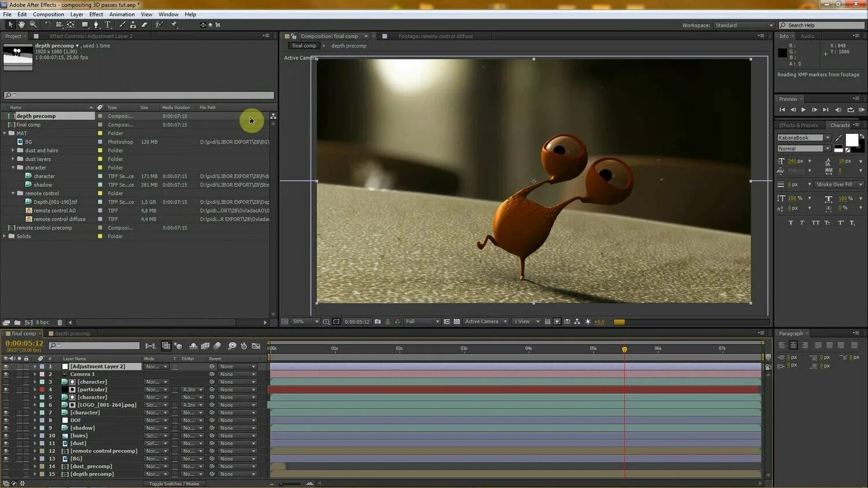Open the Layer menu
The image size is (868, 488).
77,14
